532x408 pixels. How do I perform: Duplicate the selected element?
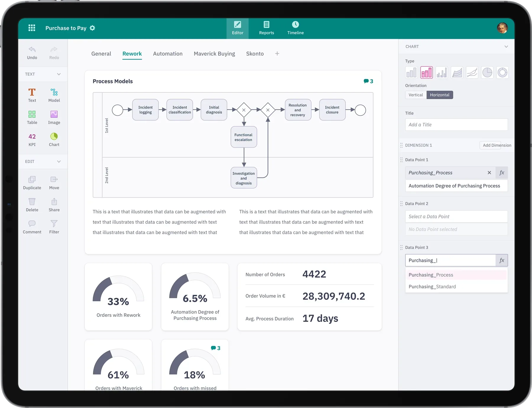32,183
